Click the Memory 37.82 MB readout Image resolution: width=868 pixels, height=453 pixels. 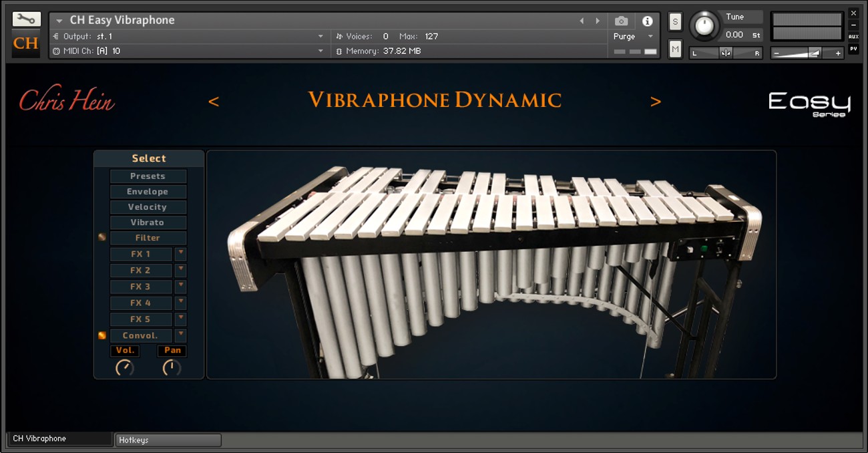pos(402,51)
